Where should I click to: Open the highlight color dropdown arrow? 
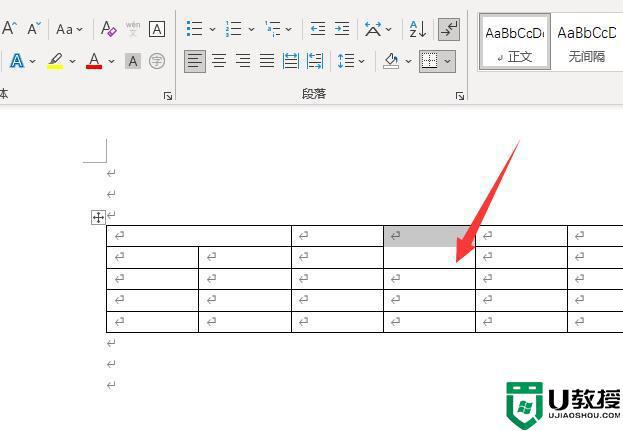pos(72,61)
